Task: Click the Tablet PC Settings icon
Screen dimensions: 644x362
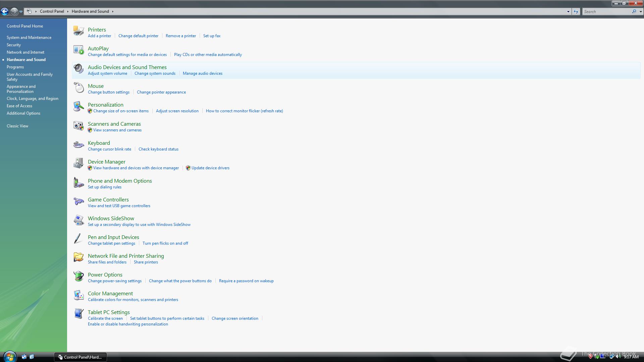Action: tap(78, 314)
